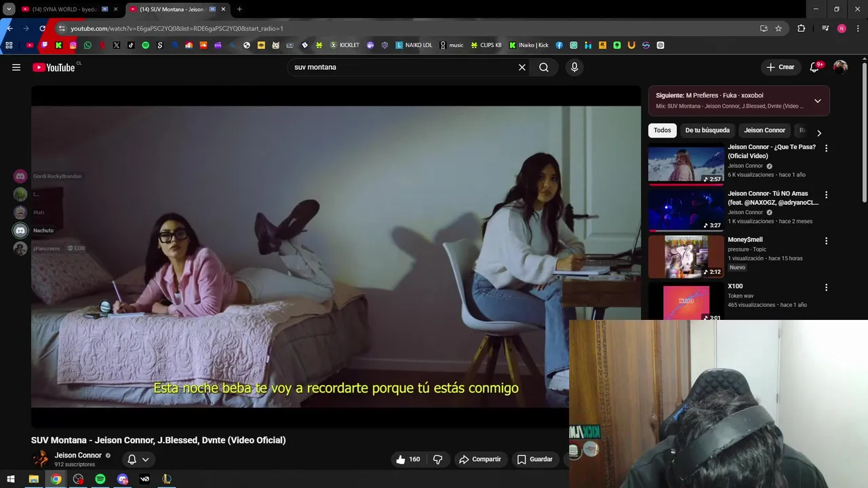Viewport: 868px width, 488px height.
Task: Click the Jeison Connor channel avatar
Action: coord(41,459)
